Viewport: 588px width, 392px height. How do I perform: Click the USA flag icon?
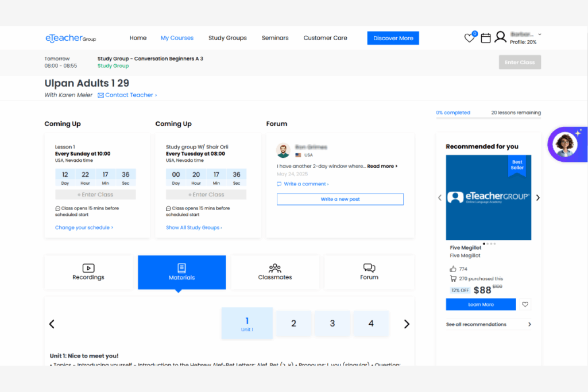point(298,155)
